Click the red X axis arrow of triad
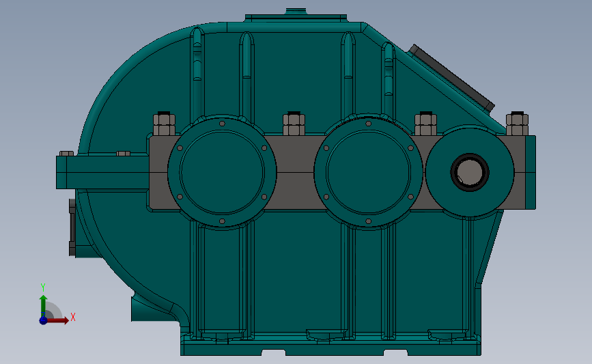This screenshot has height=364, width=592. (58, 320)
